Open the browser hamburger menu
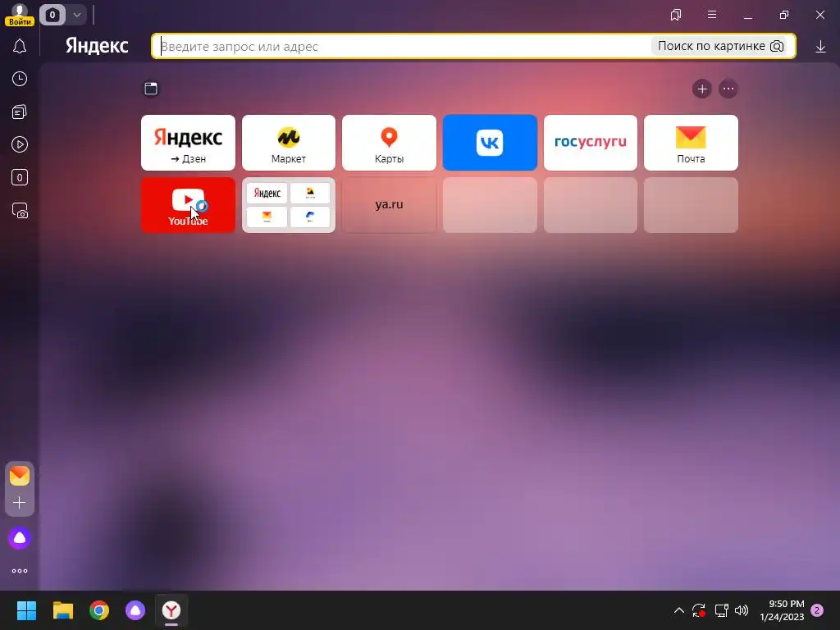The width and height of the screenshot is (840, 630). click(712, 15)
